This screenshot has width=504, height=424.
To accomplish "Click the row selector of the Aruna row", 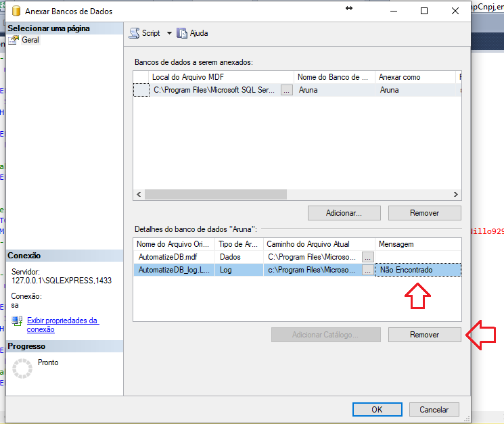I will coord(141,90).
